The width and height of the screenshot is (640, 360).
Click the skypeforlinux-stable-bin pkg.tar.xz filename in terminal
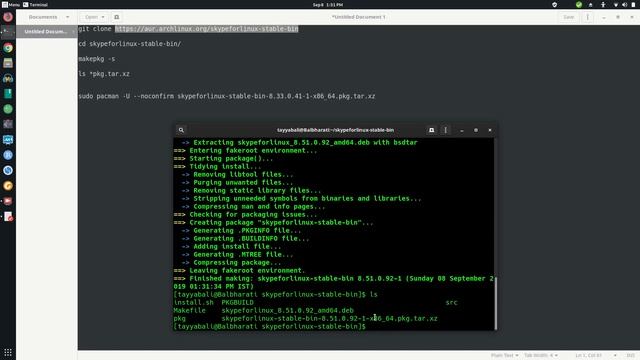point(329,318)
